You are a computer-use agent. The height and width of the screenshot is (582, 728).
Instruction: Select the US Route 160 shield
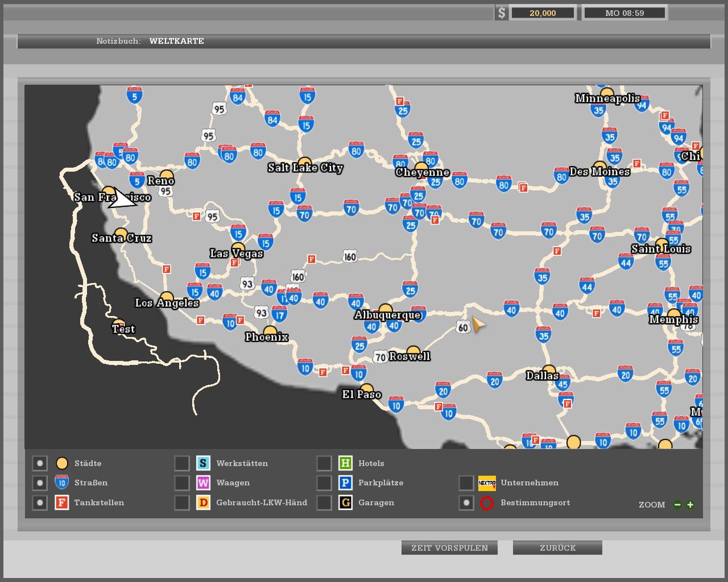tap(350, 257)
